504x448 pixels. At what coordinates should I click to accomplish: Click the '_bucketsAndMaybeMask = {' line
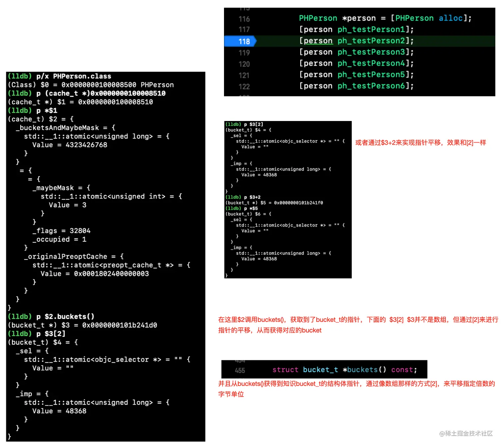click(66, 128)
